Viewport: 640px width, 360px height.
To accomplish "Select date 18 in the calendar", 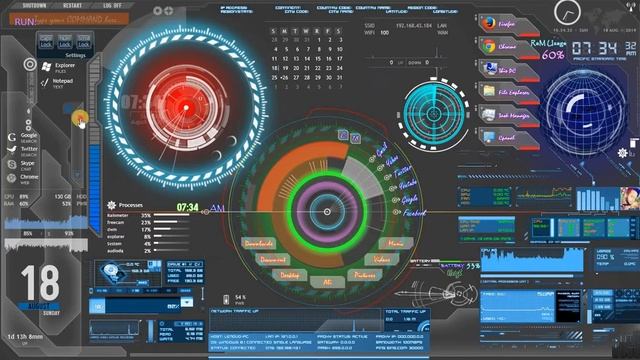I will pos(274,68).
